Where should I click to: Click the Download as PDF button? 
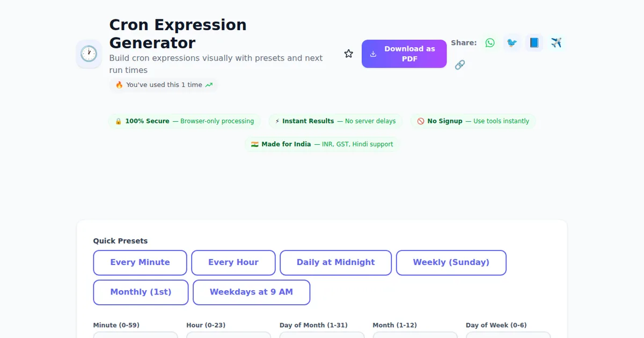point(404,54)
